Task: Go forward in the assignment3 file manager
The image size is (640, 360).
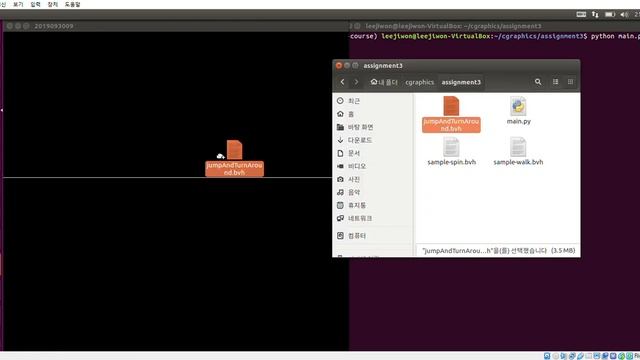Action: pos(356,82)
